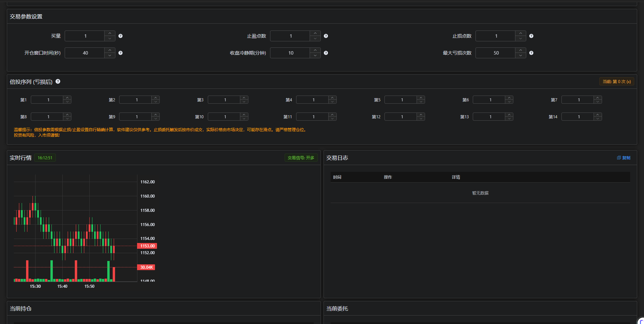This screenshot has height=324, width=644.
Task: Click help icon next to 开仓窗口时间
Action: pos(120,53)
